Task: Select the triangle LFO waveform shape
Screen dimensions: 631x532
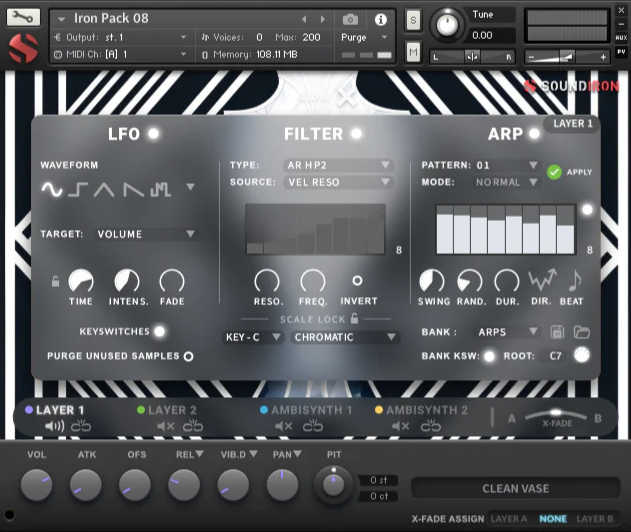Action: [106, 188]
